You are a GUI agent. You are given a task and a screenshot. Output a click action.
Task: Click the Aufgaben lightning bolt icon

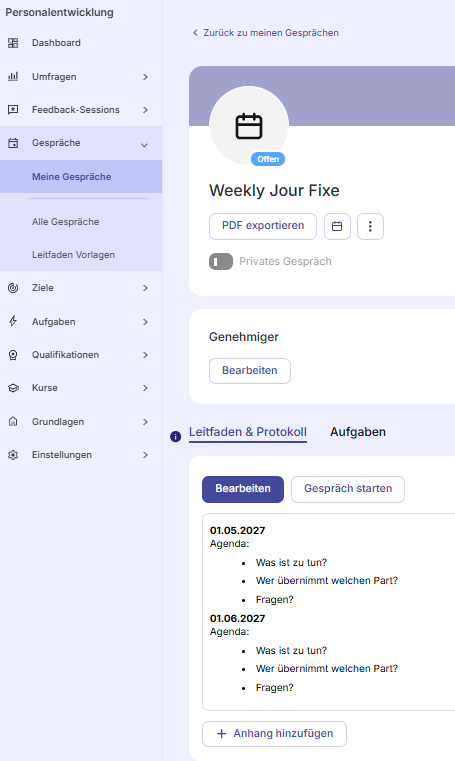[x=13, y=321]
